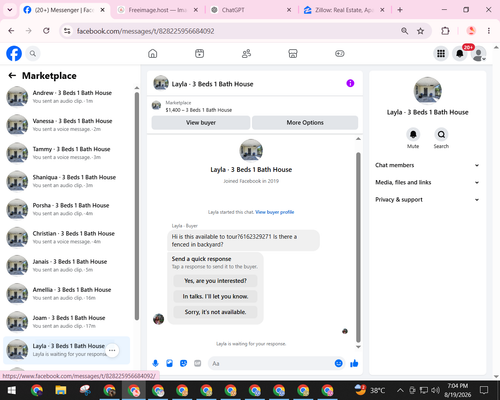Open the Windows Start button
Screen dimensions: 500x400
(12, 390)
